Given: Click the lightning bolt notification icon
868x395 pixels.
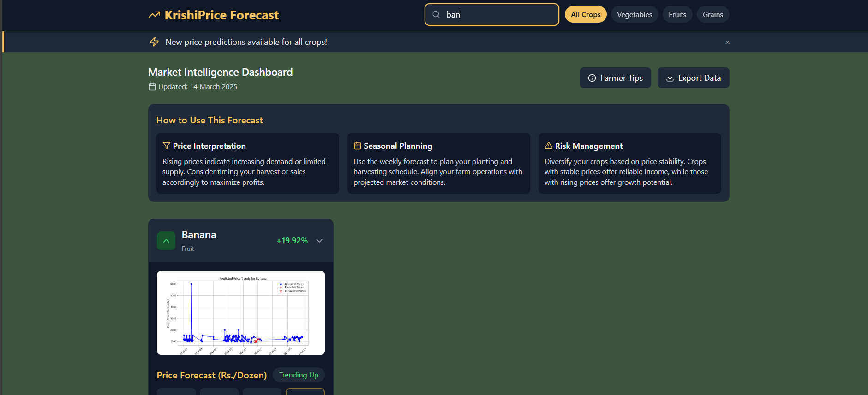Looking at the screenshot, I should (x=154, y=42).
